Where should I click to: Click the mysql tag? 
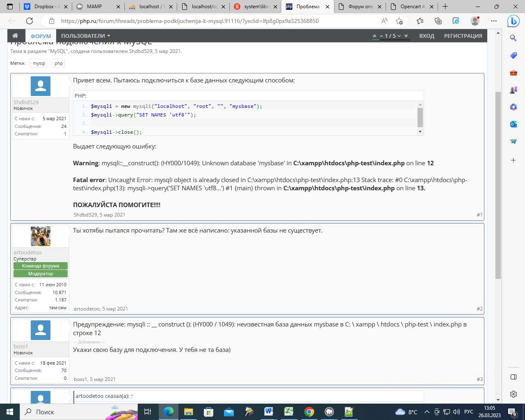[x=39, y=63]
